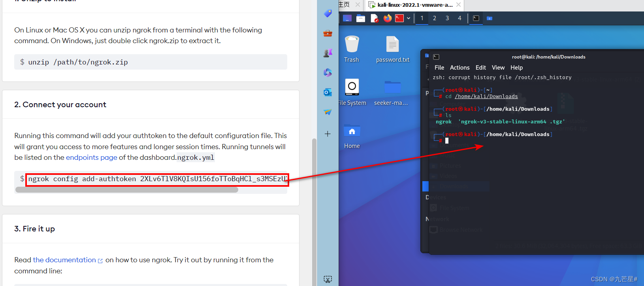Click the 'cd /home/kali/Downloads' line in terminal
644x286 pixels.
[x=481, y=97]
